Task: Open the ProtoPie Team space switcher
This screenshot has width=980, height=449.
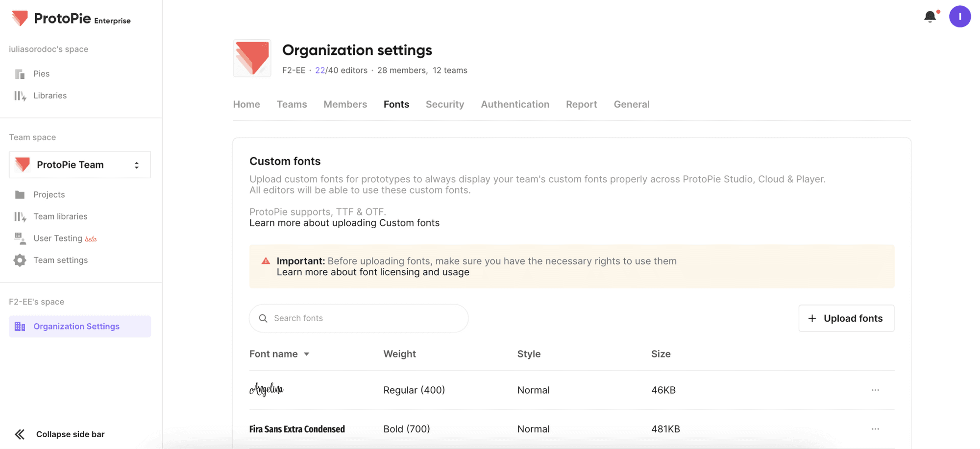Action: (137, 165)
